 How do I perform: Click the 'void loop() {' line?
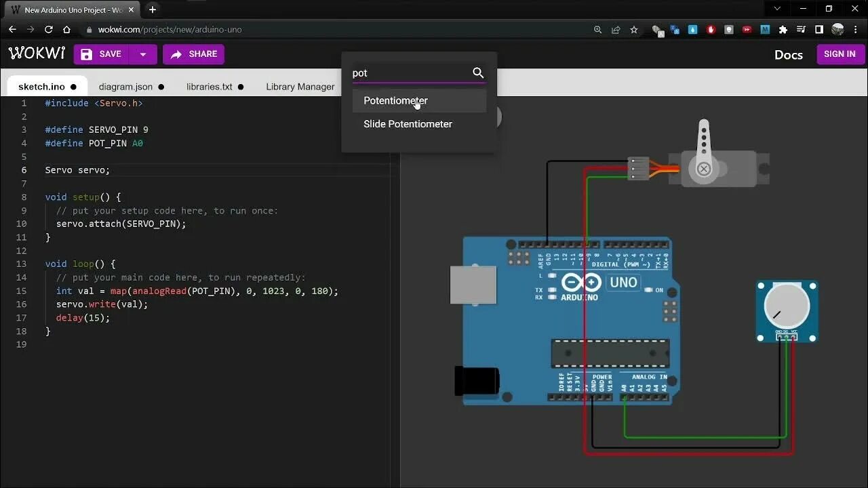pos(80,264)
